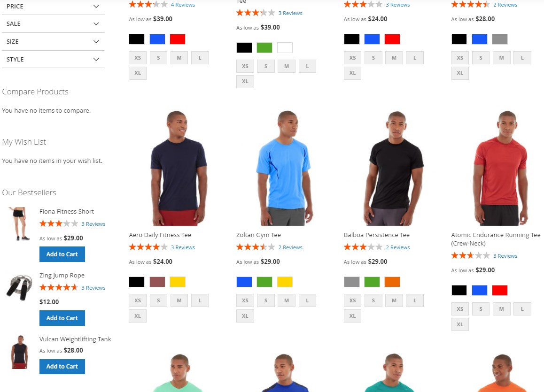Choose orange swatch under Balboa Persistence Tee
544x392 pixels.
(392, 282)
